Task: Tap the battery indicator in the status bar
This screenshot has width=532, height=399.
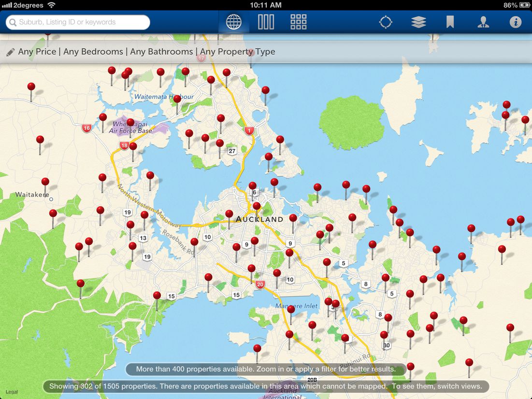Action: coord(524,5)
